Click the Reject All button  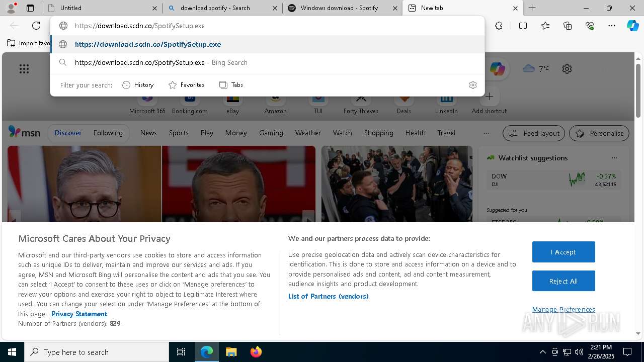(563, 281)
